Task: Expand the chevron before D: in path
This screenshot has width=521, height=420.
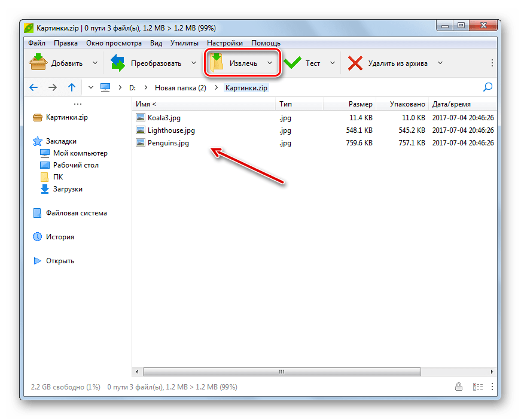Action: 120,88
